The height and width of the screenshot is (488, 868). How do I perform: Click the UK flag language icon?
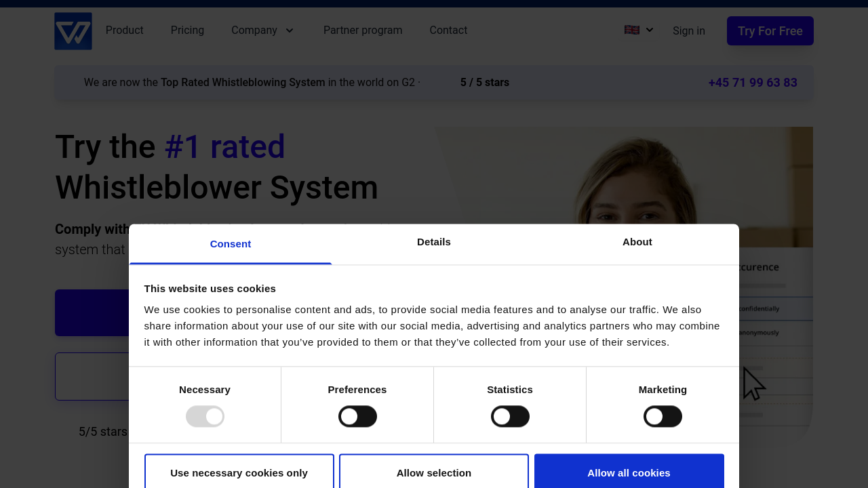(631, 30)
